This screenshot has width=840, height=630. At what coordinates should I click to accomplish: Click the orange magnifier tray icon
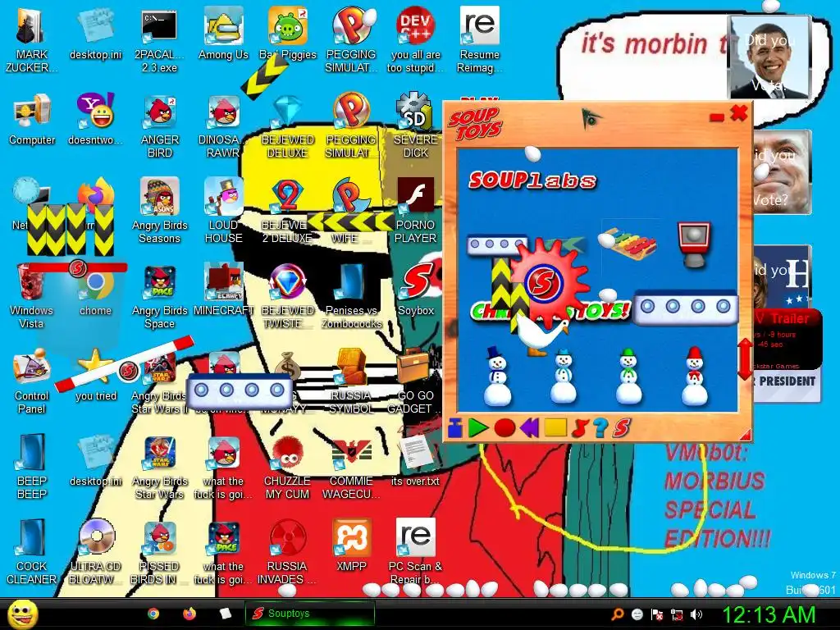tap(618, 614)
